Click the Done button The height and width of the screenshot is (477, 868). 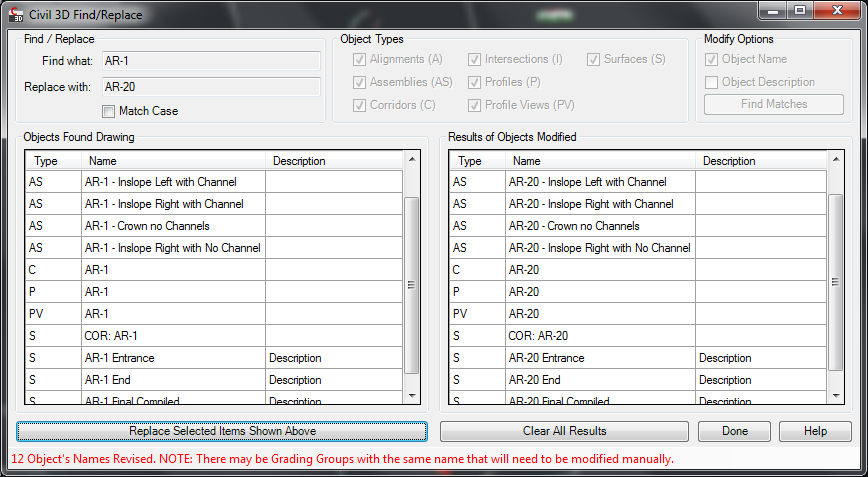[735, 431]
